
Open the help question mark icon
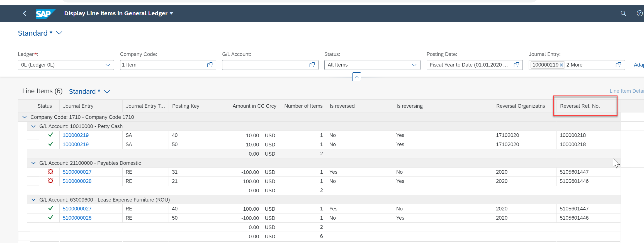(640, 13)
